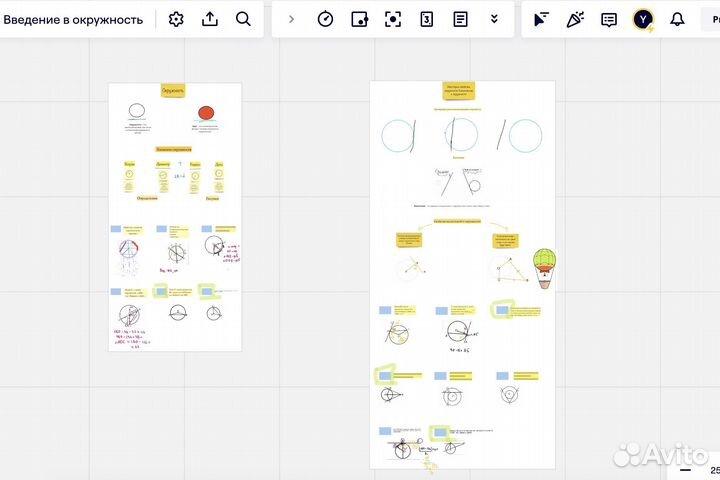Open search with the magnifier icon
Viewport: 720px width, 480px height.
[x=243, y=19]
